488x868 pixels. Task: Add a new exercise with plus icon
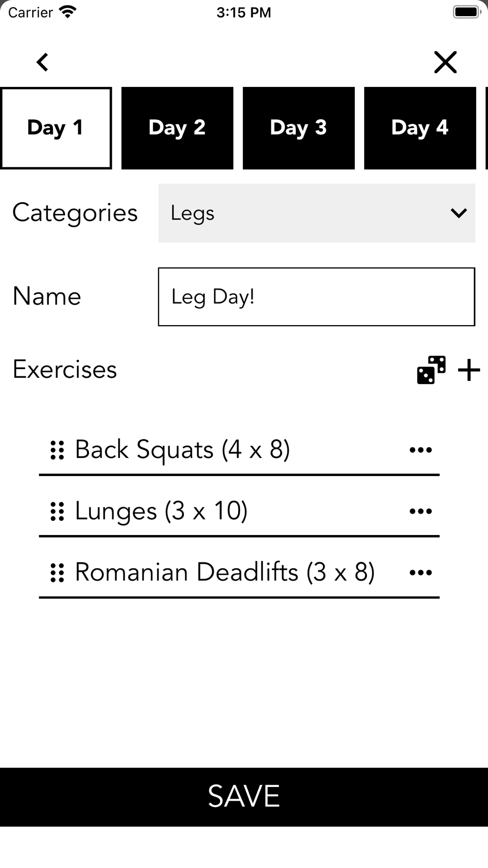point(469,370)
